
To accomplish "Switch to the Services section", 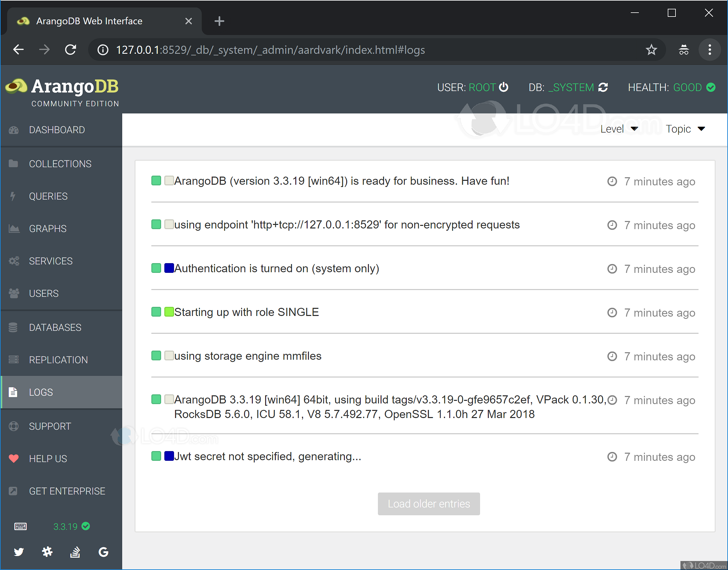I will coord(51,261).
